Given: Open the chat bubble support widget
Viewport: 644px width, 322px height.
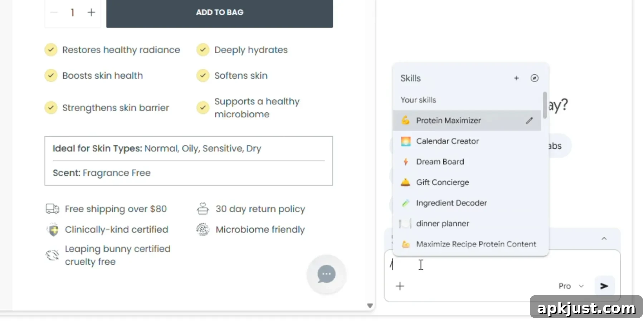Looking at the screenshot, I should click(x=326, y=274).
